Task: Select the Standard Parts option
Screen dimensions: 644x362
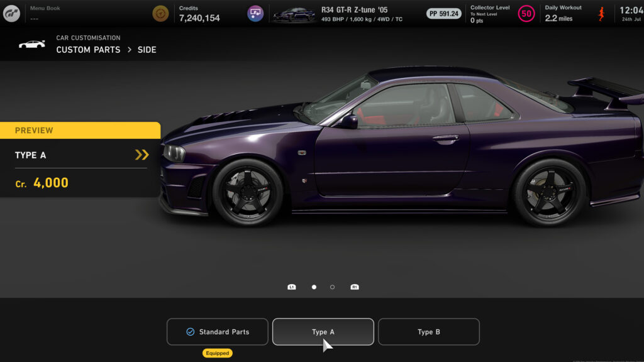Action: pyautogui.click(x=217, y=332)
